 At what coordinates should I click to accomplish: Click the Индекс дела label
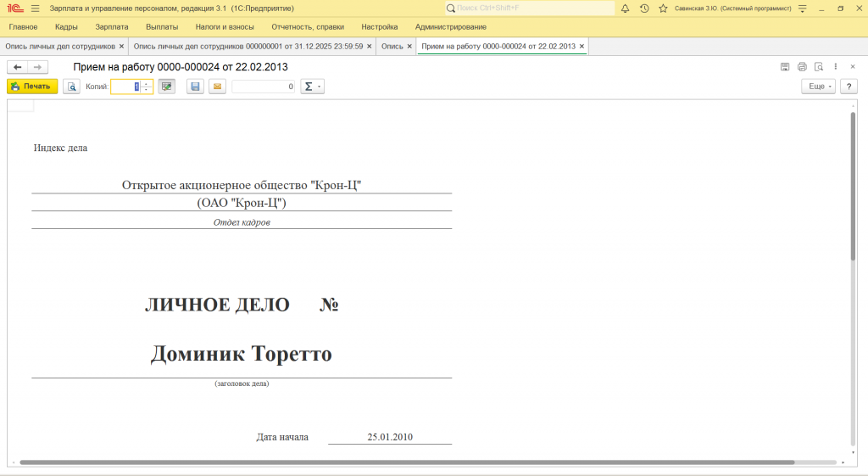click(60, 148)
